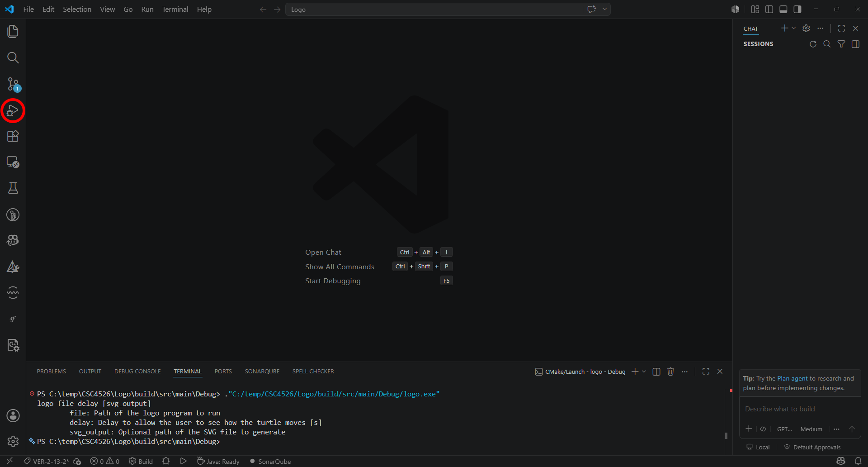
Task: Open the circled git-branch icon view
Action: pos(13,215)
